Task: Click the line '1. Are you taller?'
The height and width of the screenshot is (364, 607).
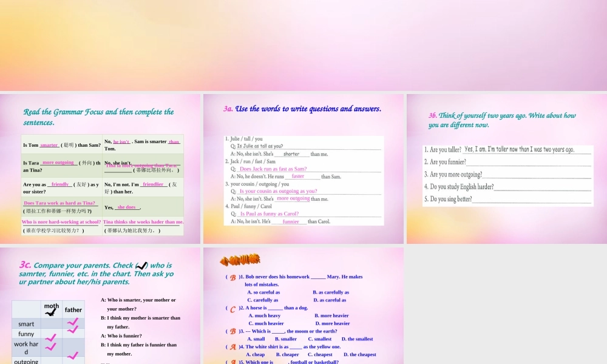Action: click(x=507, y=150)
